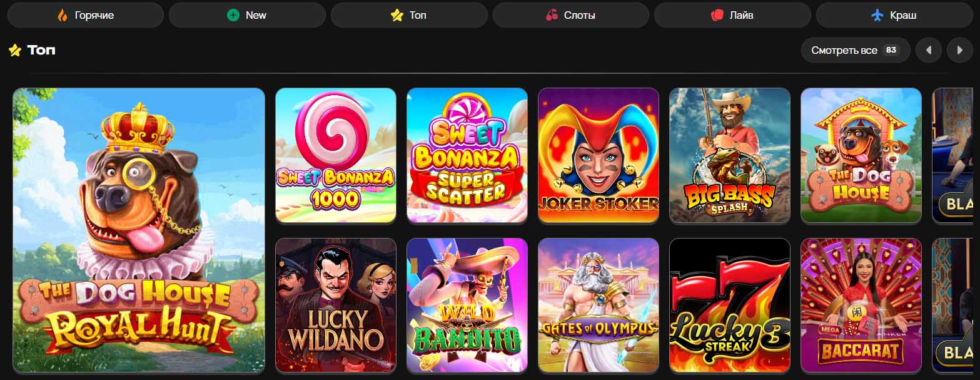This screenshot has width=980, height=380.
Task: Open the Горячие category with flame icon
Action: pos(86,15)
